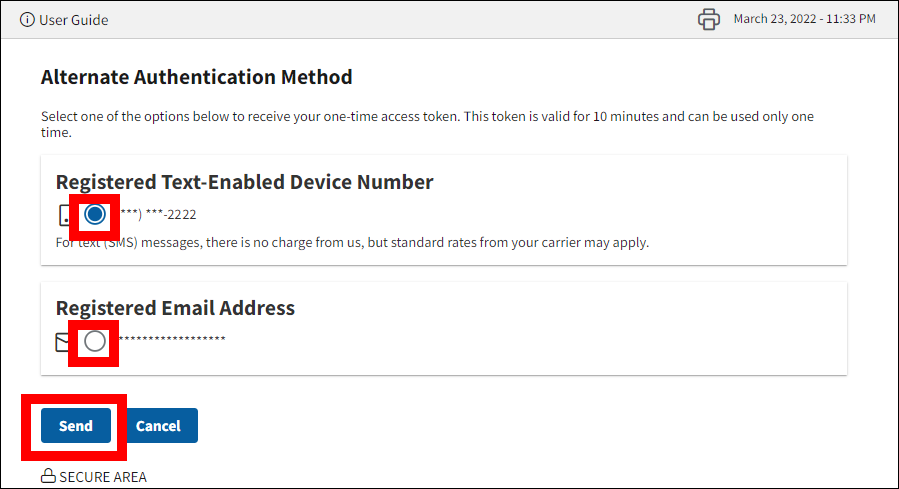899x489 pixels.
Task: Click the masked phone number ending 2222
Action: tap(160, 214)
